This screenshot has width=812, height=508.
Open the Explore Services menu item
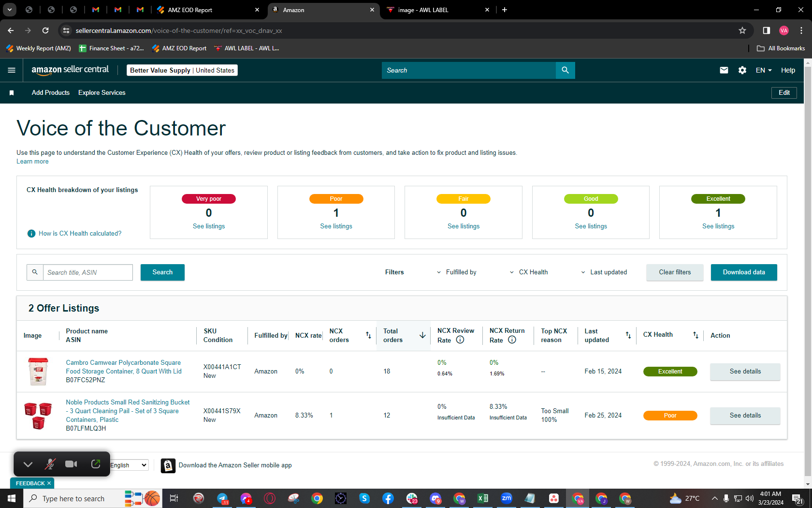click(x=102, y=93)
